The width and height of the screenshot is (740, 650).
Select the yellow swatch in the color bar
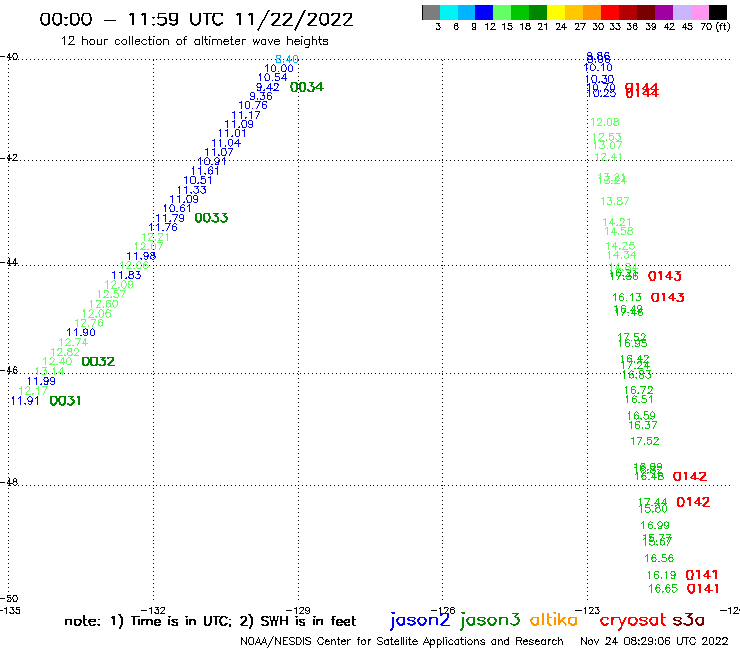556,12
